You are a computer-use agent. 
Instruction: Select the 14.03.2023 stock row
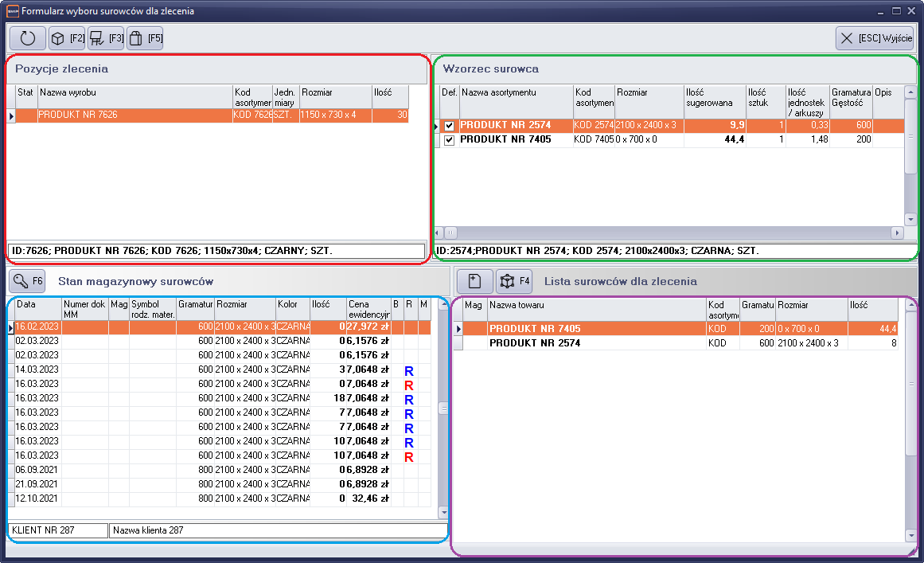click(37, 369)
